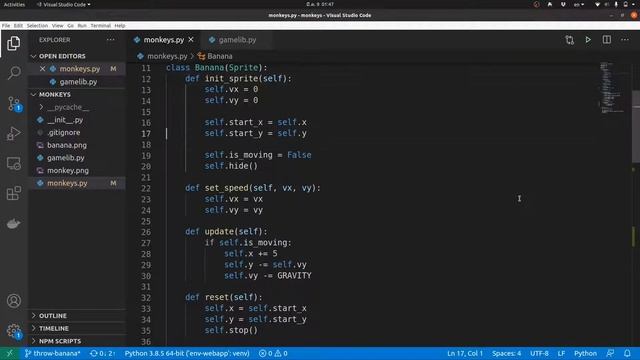Open the Run menu
This screenshot has height=360, width=640.
(x=82, y=26)
